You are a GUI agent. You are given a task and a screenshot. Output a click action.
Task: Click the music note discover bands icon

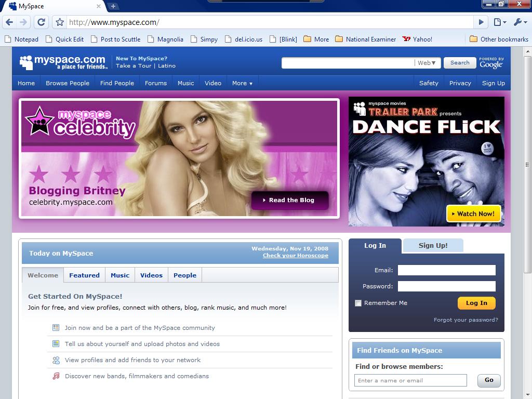(x=56, y=376)
